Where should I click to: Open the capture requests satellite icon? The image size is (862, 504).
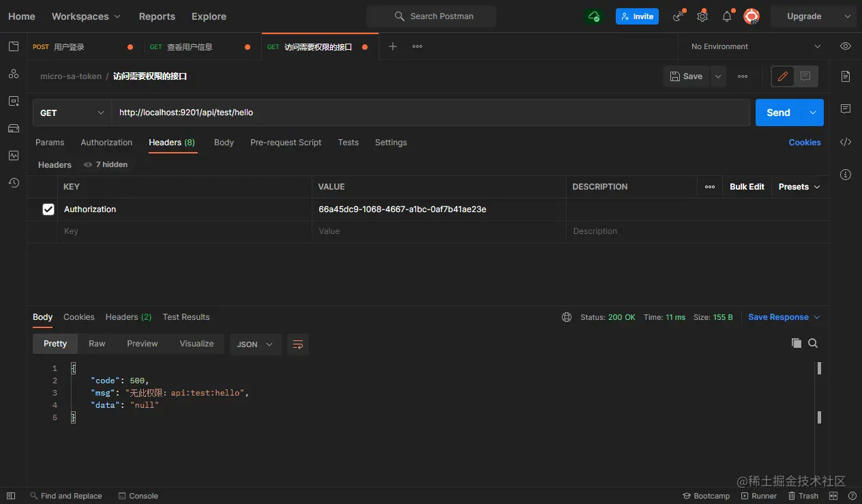(678, 16)
